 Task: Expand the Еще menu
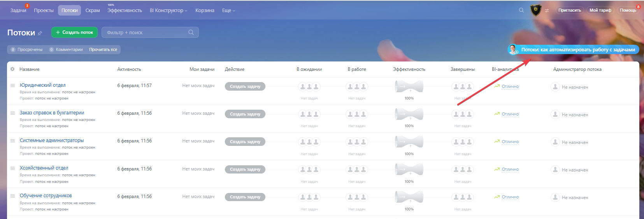(228, 11)
